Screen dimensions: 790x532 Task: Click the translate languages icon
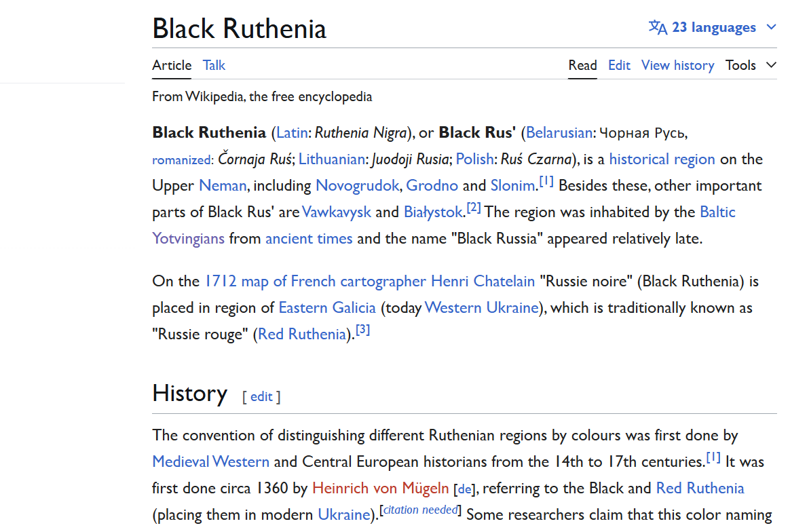point(658,27)
